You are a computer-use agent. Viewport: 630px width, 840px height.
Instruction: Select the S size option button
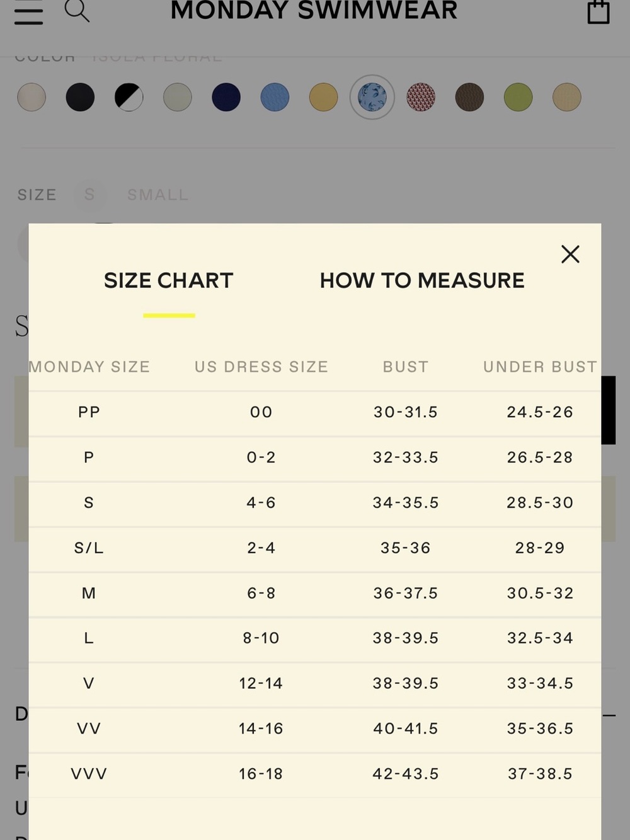[x=89, y=194]
